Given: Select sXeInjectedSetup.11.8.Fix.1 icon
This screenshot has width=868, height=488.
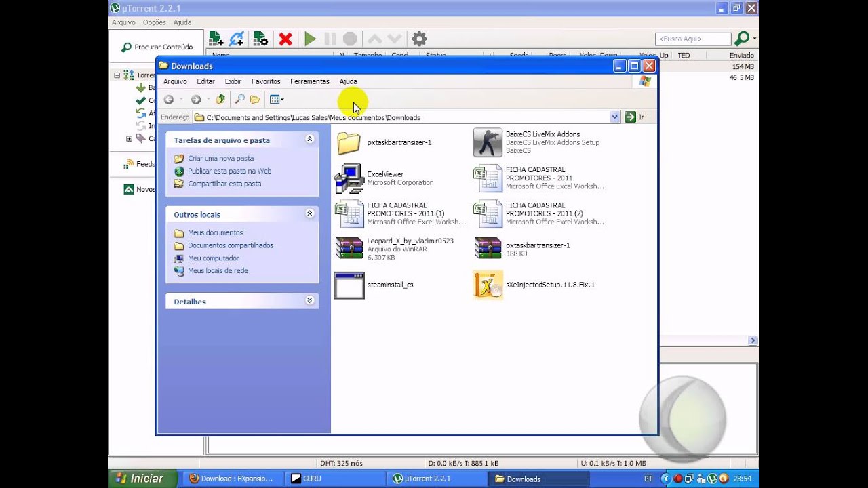Looking at the screenshot, I should pyautogui.click(x=488, y=285).
